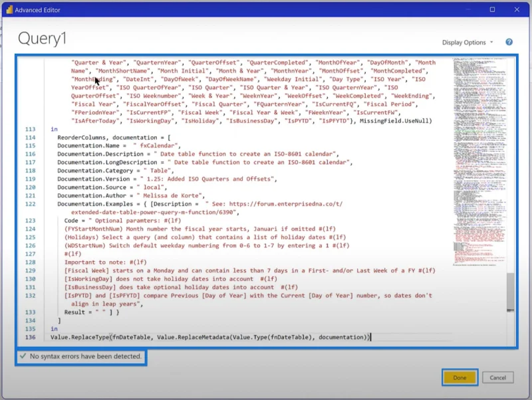Viewport: 532px width, 400px height.
Task: Click line number 113
Action: click(x=30, y=129)
